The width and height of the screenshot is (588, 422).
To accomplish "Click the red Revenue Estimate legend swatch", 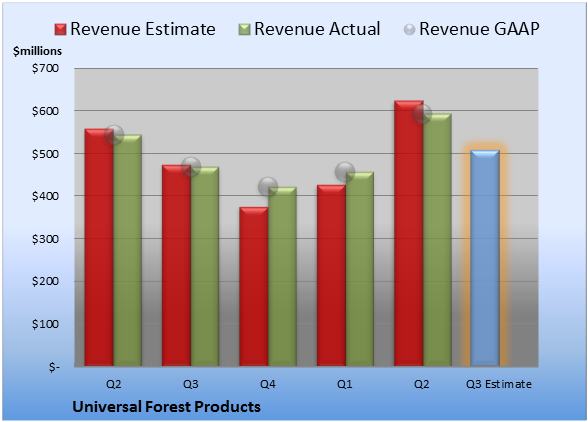I will tap(60, 30).
